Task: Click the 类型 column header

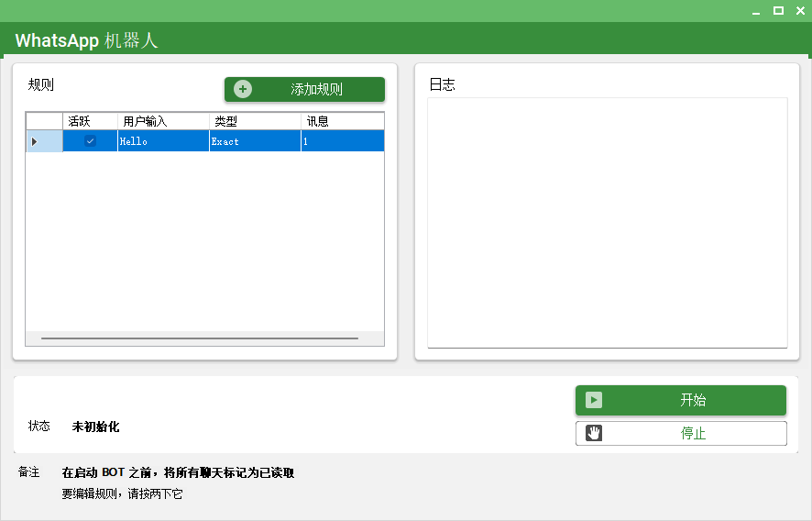Action: [x=255, y=121]
